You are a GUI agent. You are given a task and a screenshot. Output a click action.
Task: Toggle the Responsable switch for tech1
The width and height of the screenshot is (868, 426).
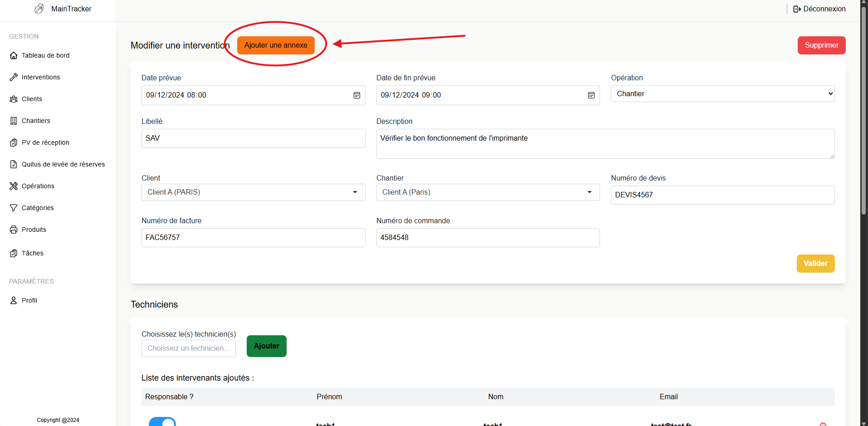point(162,422)
